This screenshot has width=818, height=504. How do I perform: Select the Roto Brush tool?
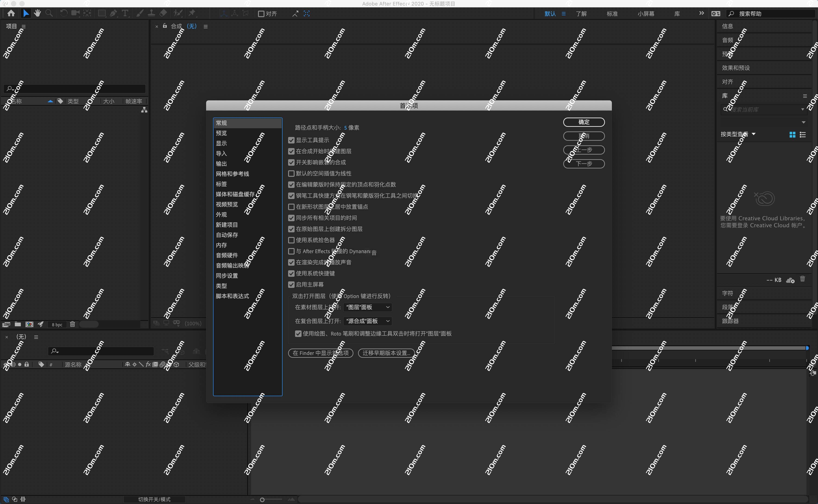coord(178,13)
